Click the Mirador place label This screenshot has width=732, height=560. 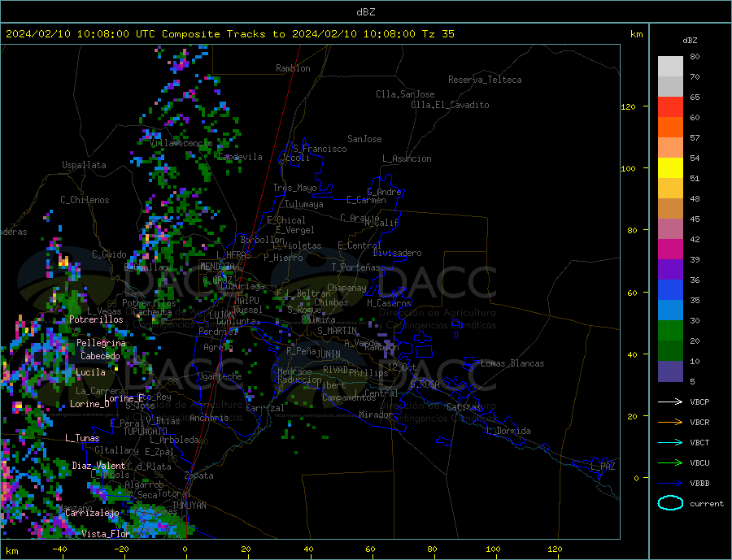376,415
